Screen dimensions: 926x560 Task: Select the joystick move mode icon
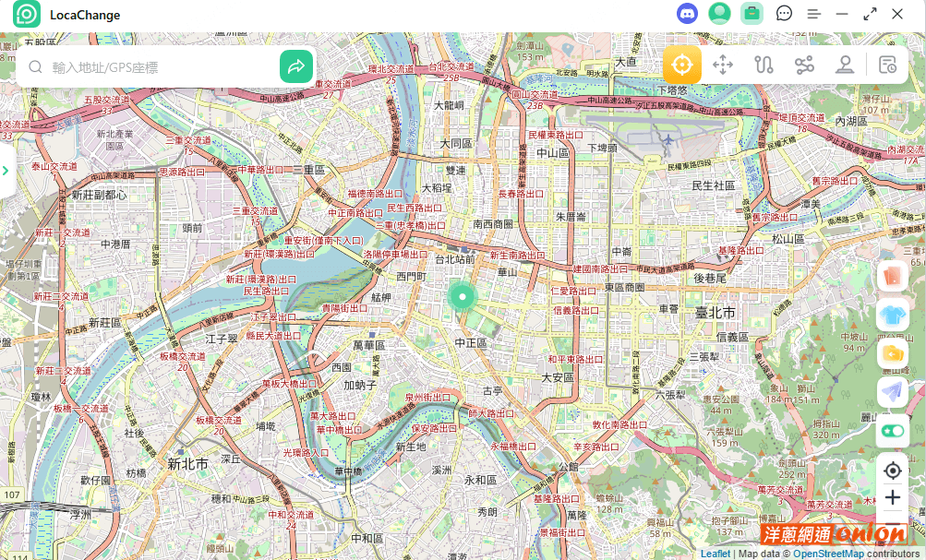[722, 65]
